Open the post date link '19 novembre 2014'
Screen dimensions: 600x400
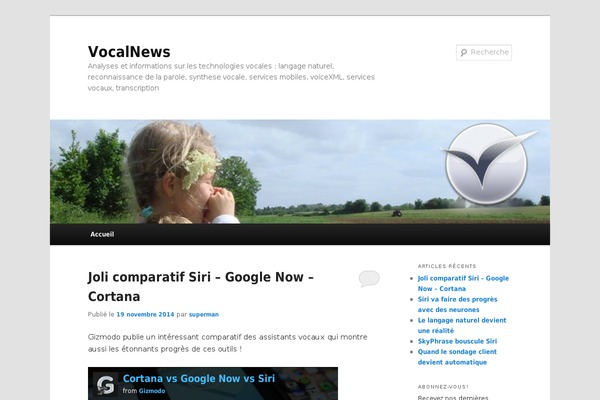(145, 314)
